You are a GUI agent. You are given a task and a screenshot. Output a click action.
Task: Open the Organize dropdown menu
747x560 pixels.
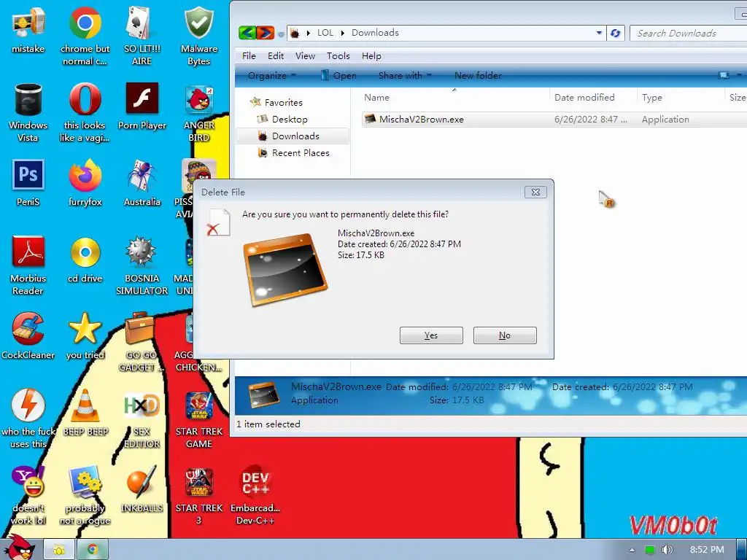pyautogui.click(x=271, y=75)
